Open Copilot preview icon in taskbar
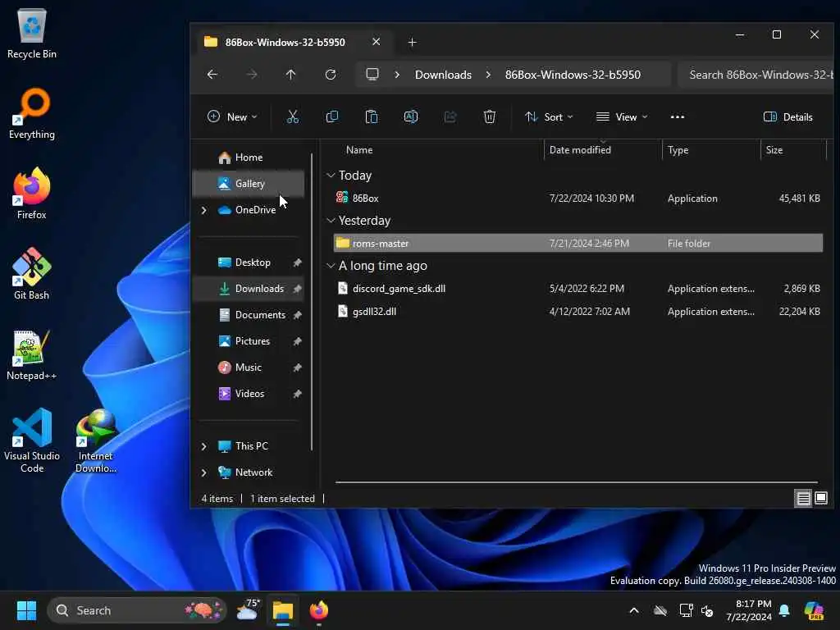 coord(815,610)
